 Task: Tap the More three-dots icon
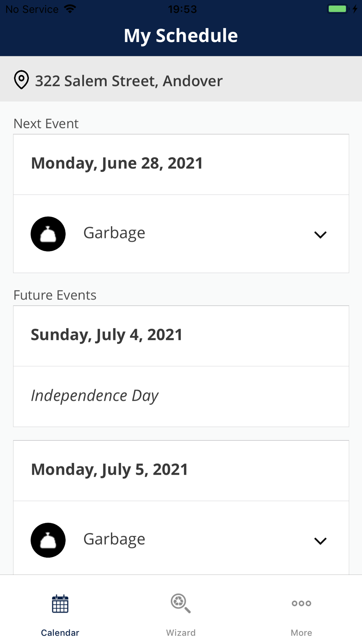pyautogui.click(x=302, y=603)
